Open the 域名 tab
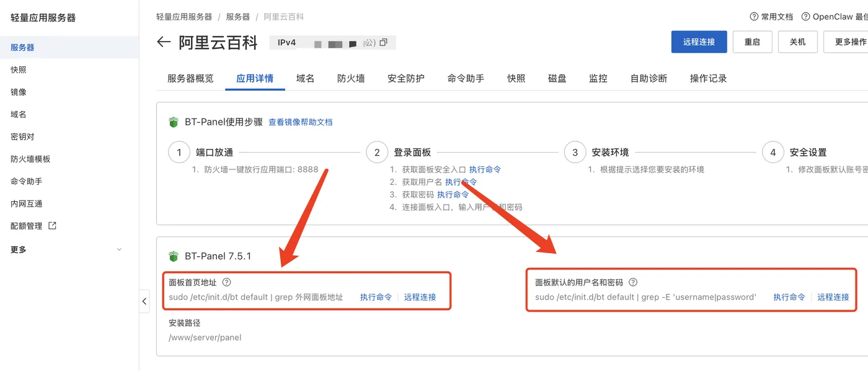This screenshot has height=371, width=868. tap(306, 79)
